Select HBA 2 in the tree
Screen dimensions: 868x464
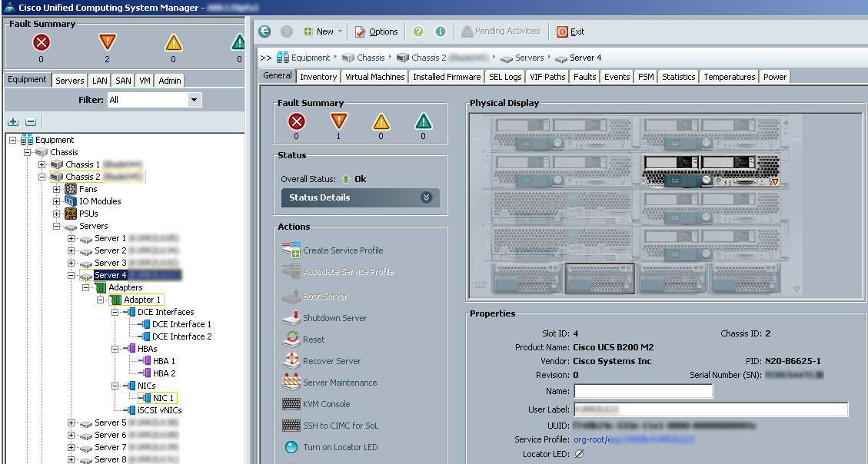pos(162,373)
